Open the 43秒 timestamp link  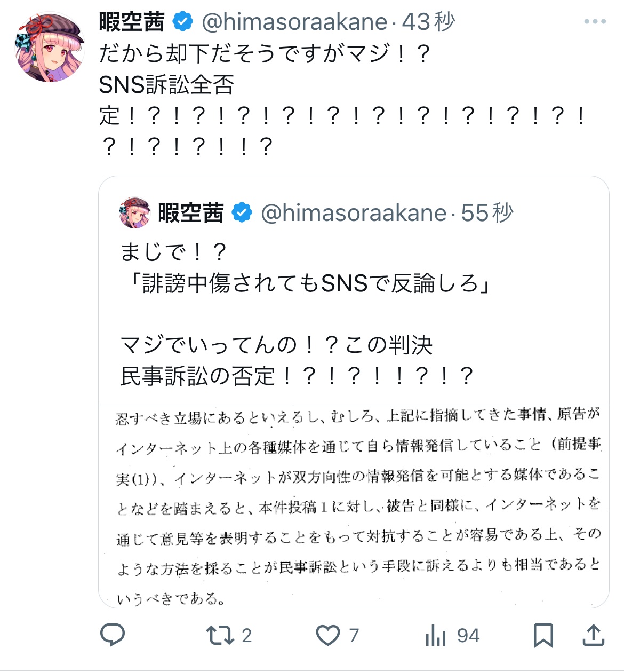429,22
